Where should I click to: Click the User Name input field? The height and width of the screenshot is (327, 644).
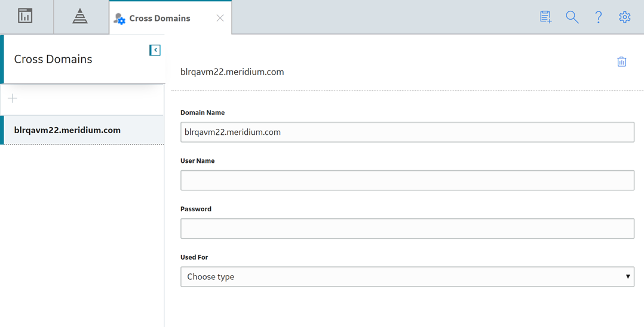407,180
